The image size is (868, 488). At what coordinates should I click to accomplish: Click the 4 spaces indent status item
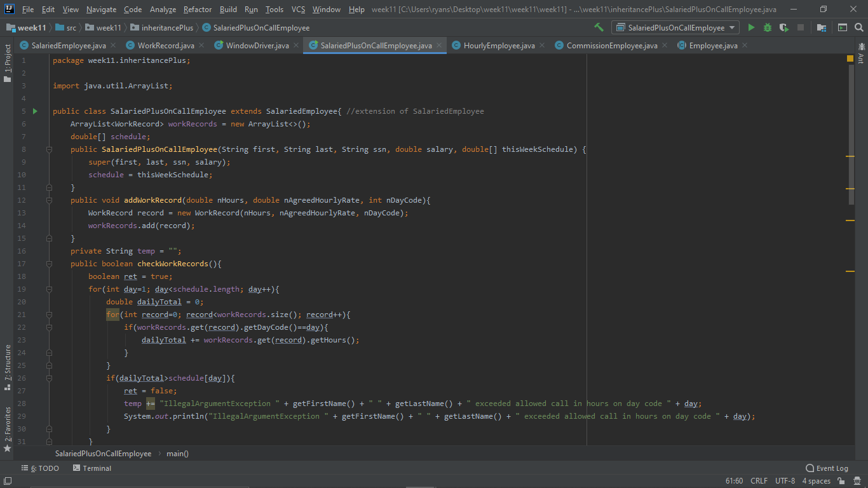817,481
